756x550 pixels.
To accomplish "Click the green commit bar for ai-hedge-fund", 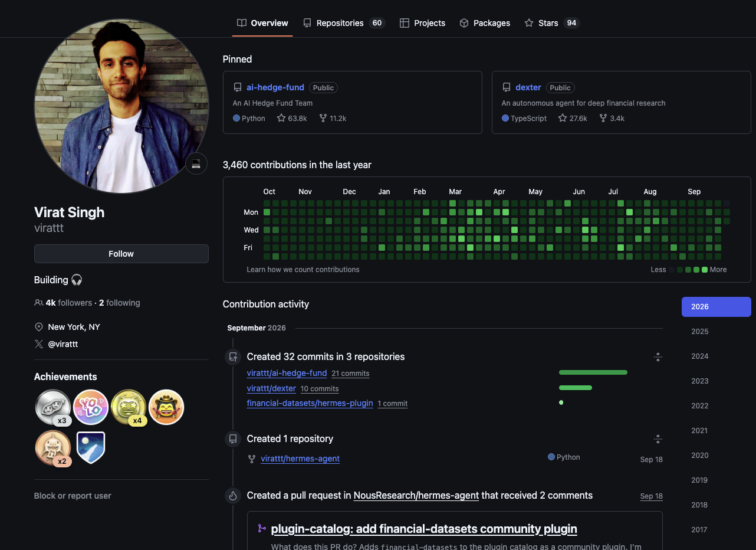I will (x=593, y=372).
